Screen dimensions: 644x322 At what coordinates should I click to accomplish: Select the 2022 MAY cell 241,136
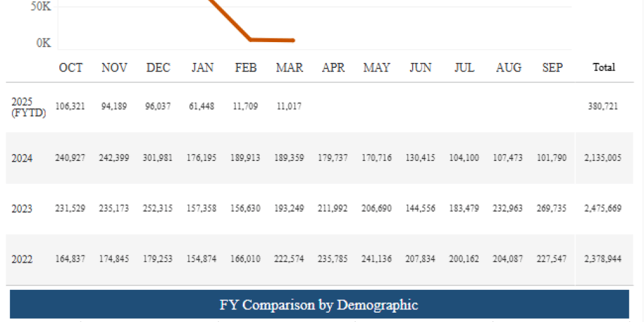point(377,259)
